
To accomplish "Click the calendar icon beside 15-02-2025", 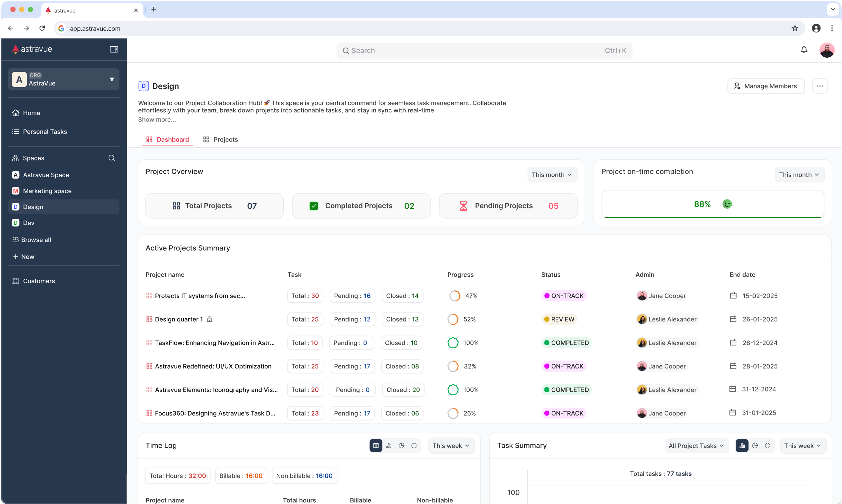I will tap(733, 296).
